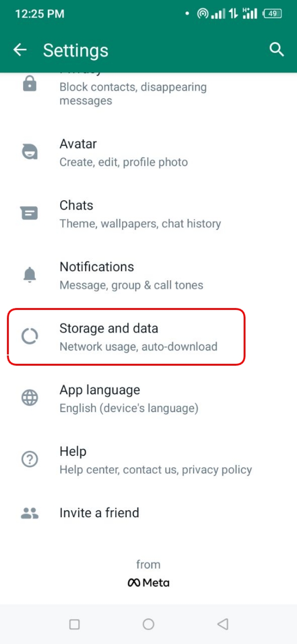Screen dimensions: 297x644
Task: Tap the Chats speech bubble icon
Action: [29, 213]
